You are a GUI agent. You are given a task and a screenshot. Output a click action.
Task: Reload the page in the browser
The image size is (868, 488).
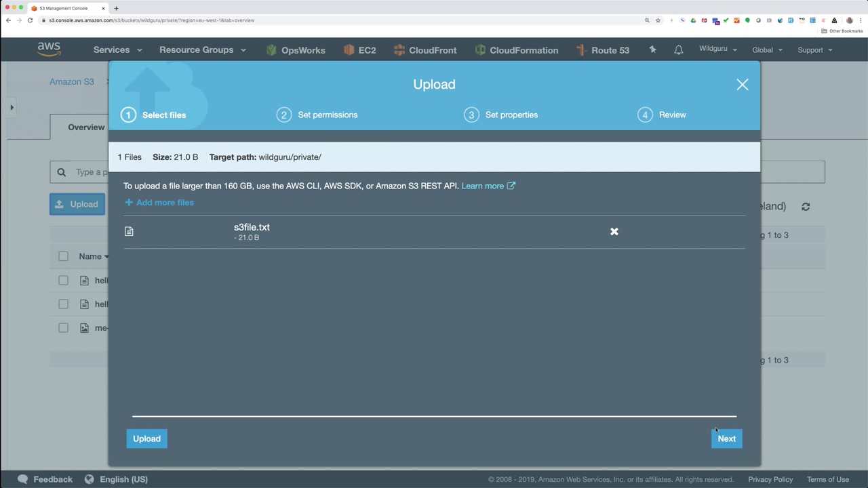tap(30, 20)
